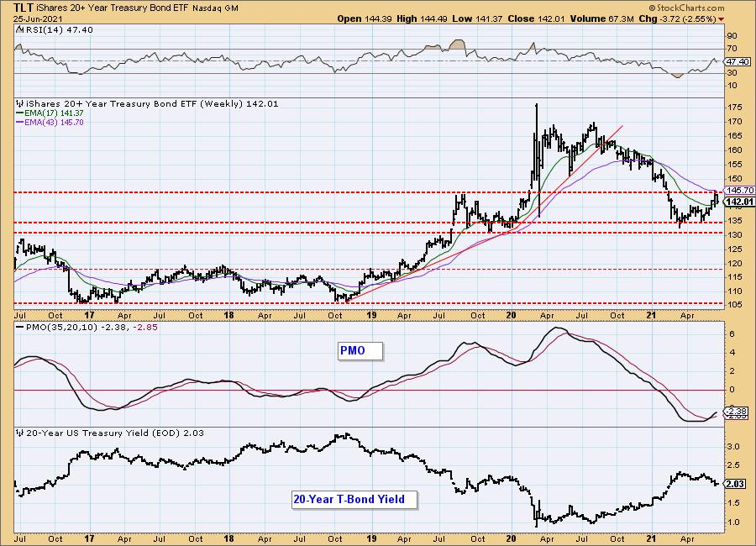Click the blue PMO annotation box
Screen dimensions: 756x546
[x=360, y=351]
